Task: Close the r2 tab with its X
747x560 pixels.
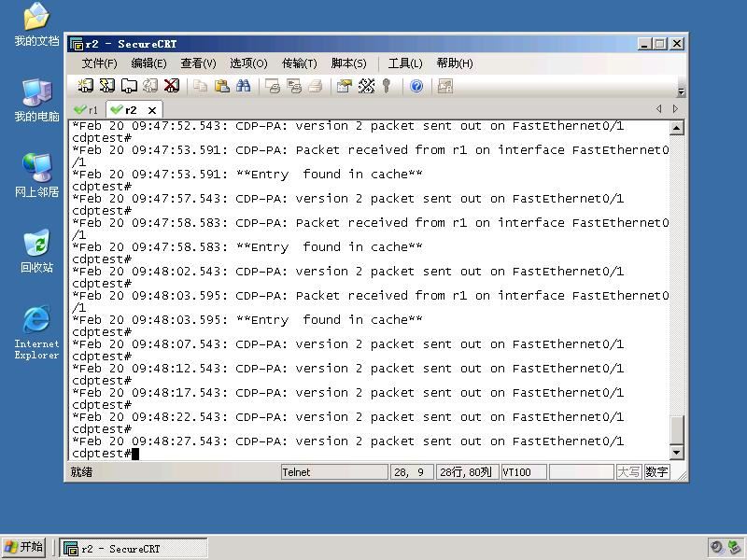Action: pyautogui.click(x=152, y=110)
